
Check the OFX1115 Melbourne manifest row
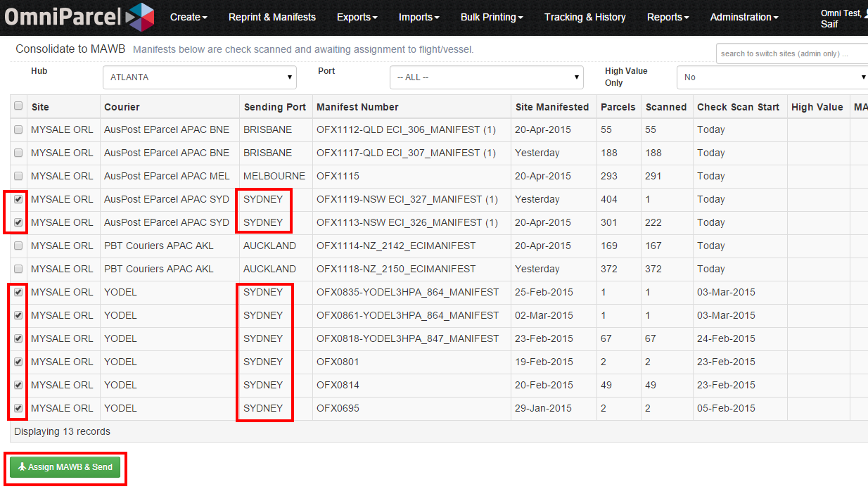tap(18, 176)
